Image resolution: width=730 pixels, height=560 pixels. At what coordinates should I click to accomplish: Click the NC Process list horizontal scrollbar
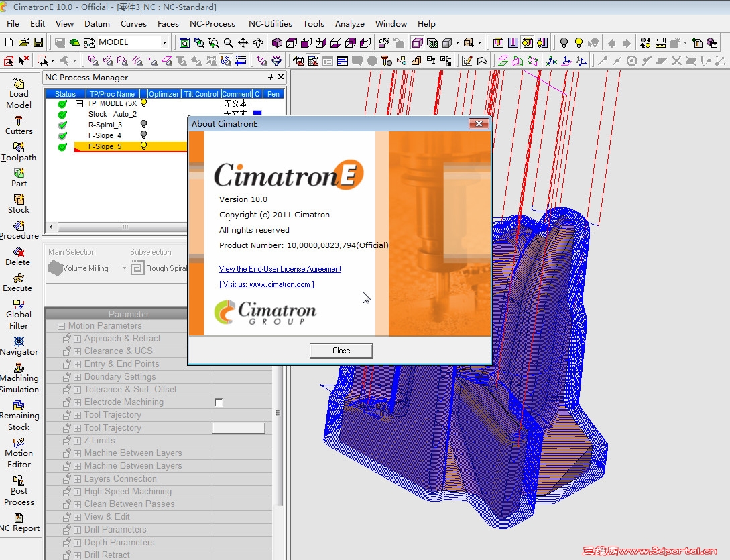click(122, 227)
